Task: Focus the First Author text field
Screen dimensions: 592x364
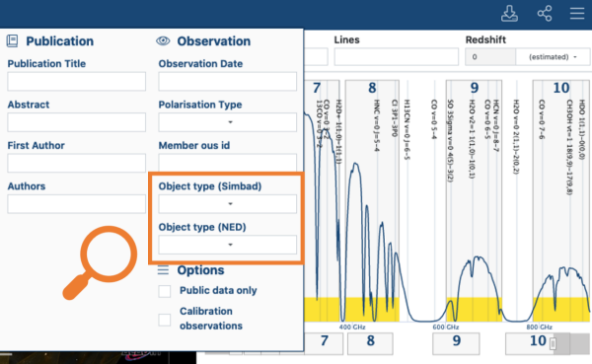Action: pyautogui.click(x=76, y=163)
